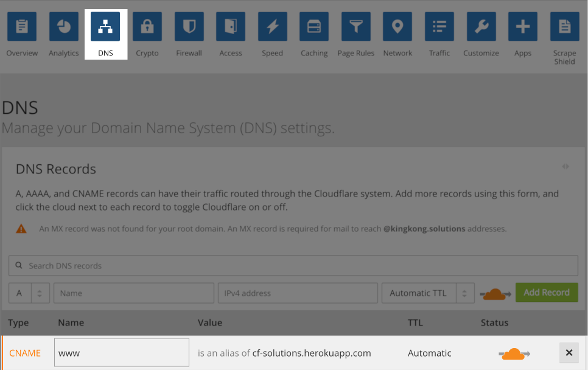This screenshot has height=370, width=588.
Task: Delete the www CNAME record
Action: click(569, 353)
